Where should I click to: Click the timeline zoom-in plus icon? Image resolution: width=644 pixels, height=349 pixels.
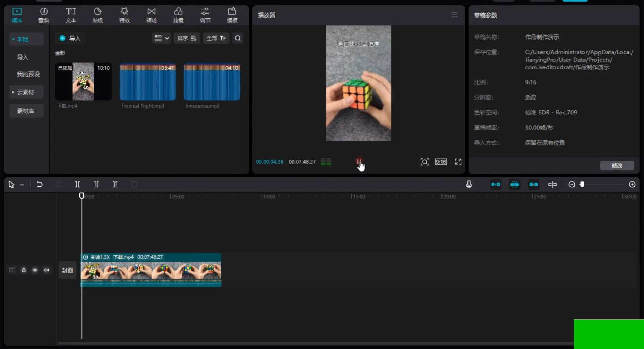pyautogui.click(x=632, y=184)
